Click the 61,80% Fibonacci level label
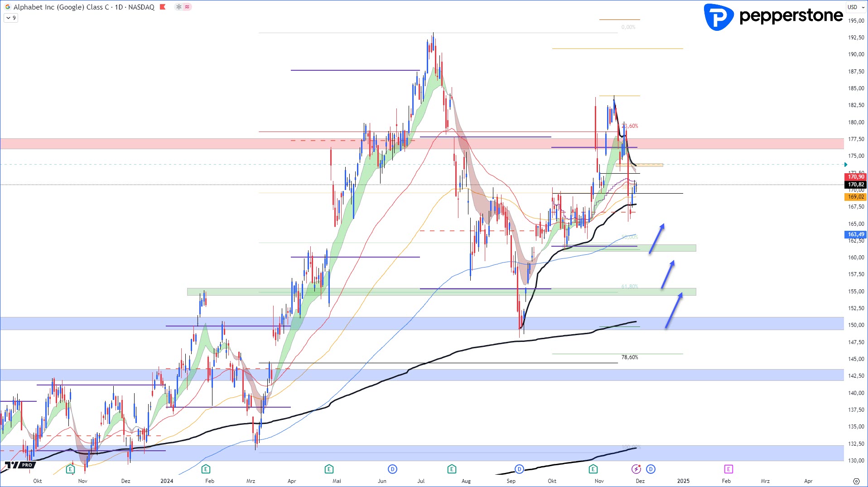The width and height of the screenshot is (868, 487). (x=630, y=287)
